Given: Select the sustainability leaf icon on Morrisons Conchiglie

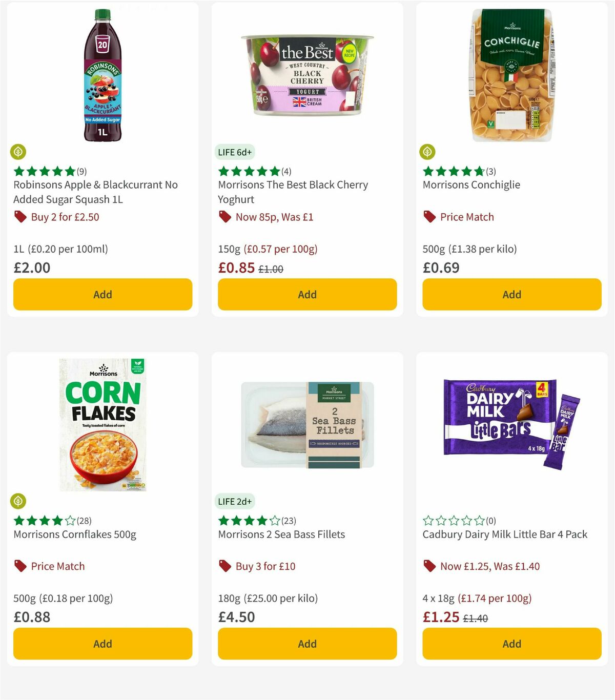Looking at the screenshot, I should tap(427, 152).
